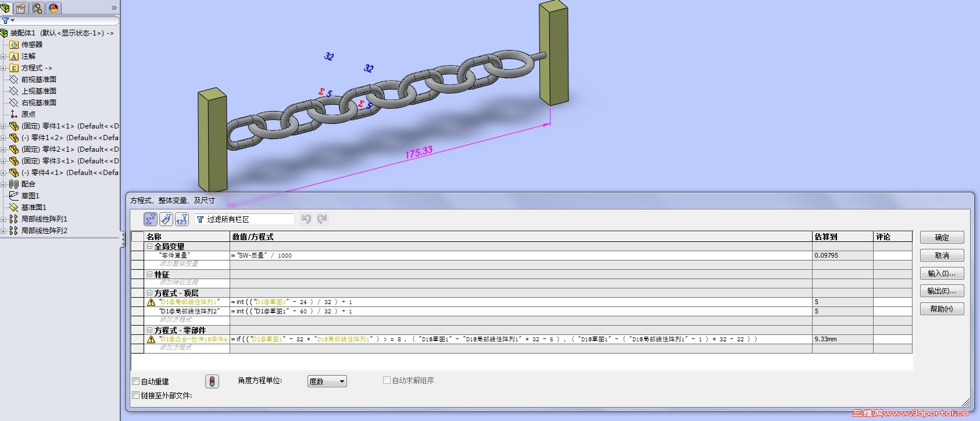Screen dimensions: 980x421
Task: Select the 基准面1 plane icon
Action: [15, 208]
